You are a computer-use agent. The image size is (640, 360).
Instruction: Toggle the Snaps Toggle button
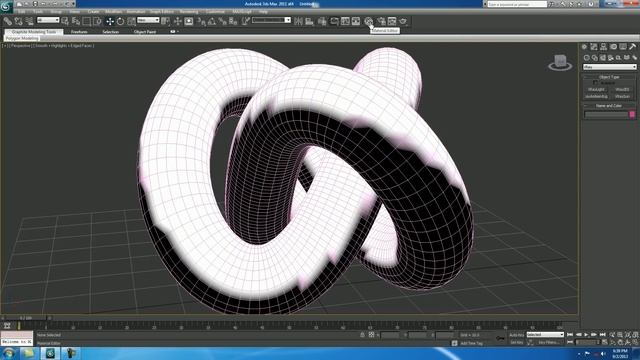(x=202, y=21)
